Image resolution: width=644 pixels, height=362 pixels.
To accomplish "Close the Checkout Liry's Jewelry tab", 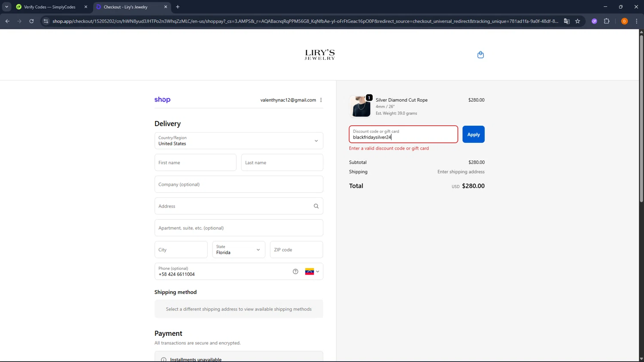I will click(166, 7).
